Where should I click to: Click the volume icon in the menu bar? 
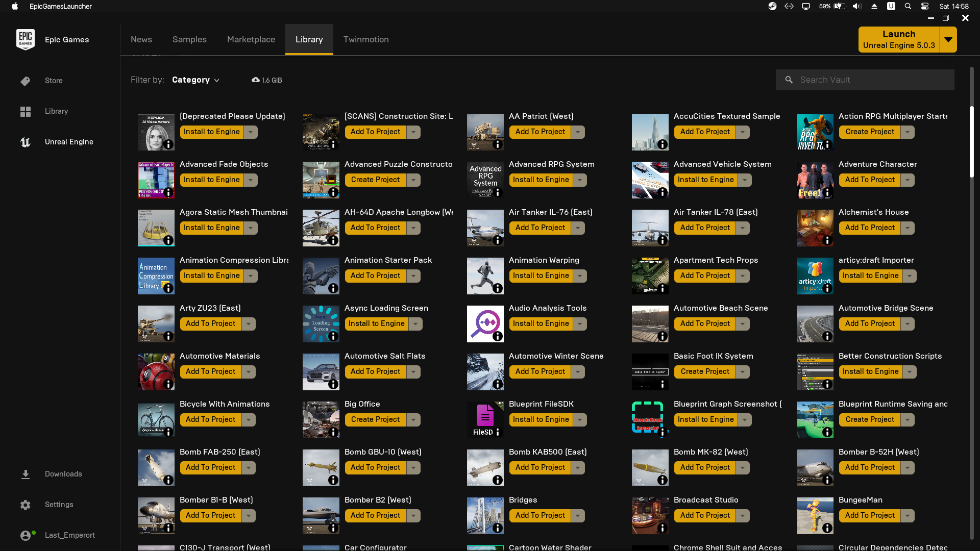pos(857,7)
